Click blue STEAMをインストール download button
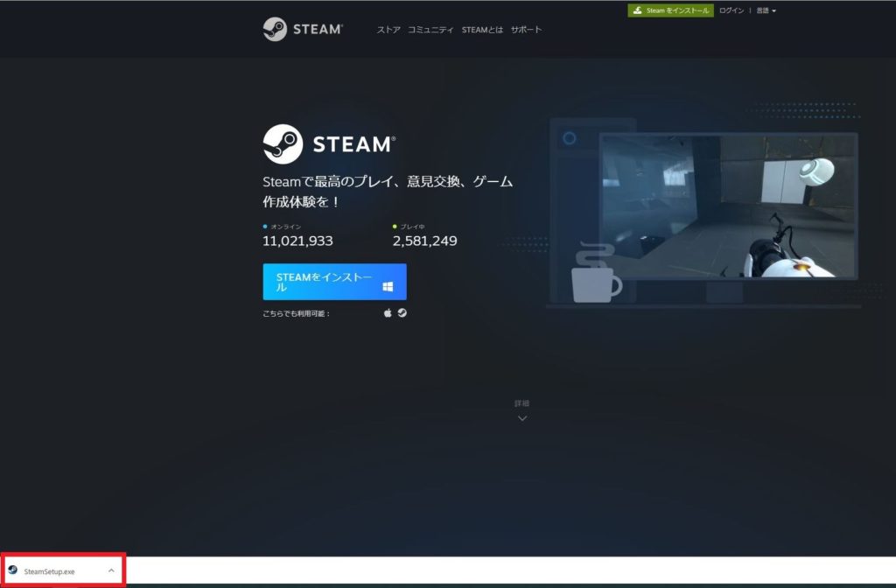Image resolution: width=896 pixels, height=588 pixels. [335, 282]
